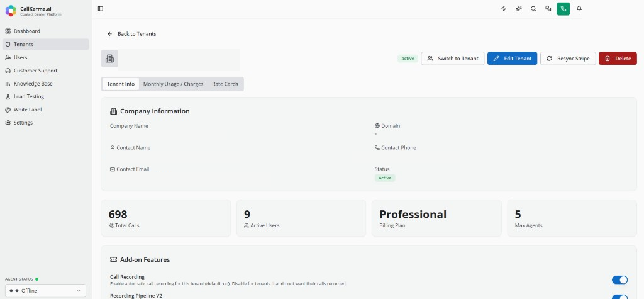Click the Dashboard grid icon in sidebar
The height and width of the screenshot is (299, 644).
8,31
